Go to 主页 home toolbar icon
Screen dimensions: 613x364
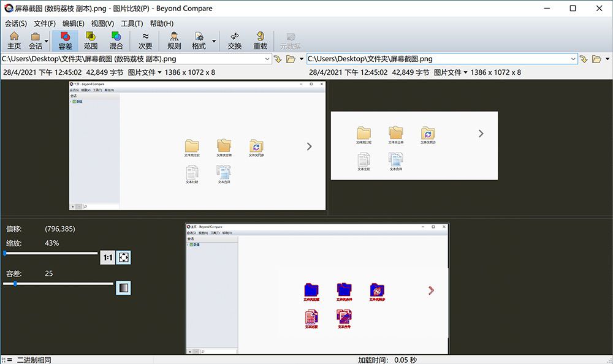(x=14, y=40)
